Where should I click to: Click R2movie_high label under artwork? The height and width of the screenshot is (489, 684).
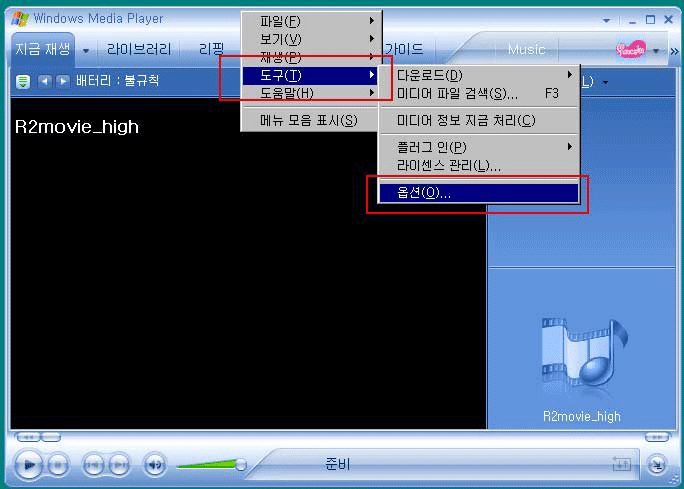581,417
